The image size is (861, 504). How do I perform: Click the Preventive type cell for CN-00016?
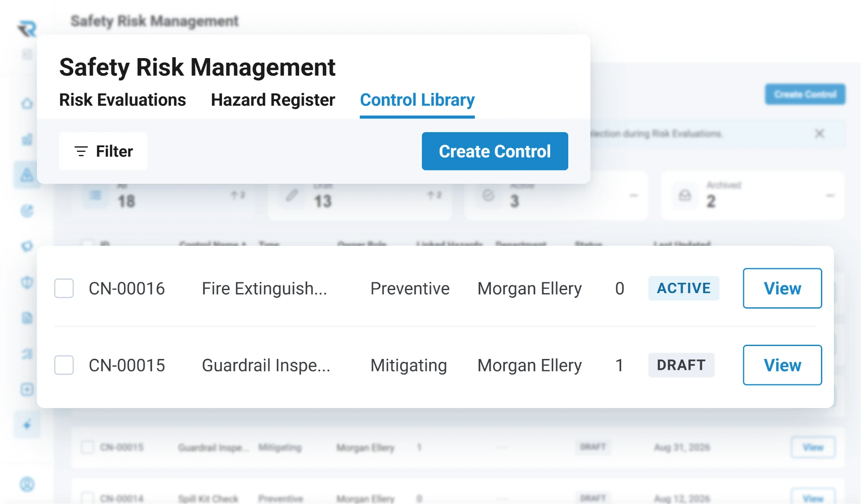click(410, 288)
